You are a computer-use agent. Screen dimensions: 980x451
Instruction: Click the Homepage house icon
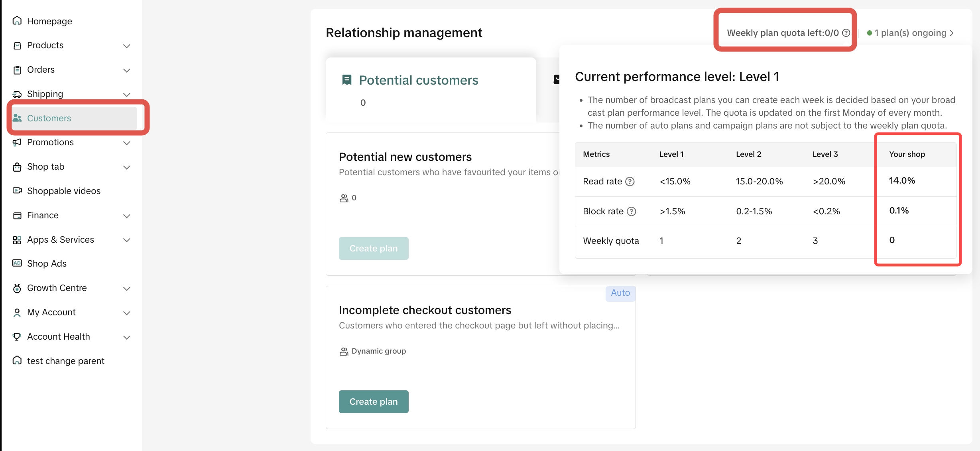tap(17, 21)
